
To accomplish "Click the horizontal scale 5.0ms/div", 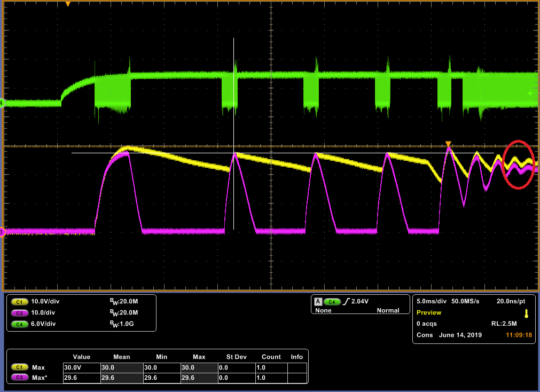I will tap(431, 301).
